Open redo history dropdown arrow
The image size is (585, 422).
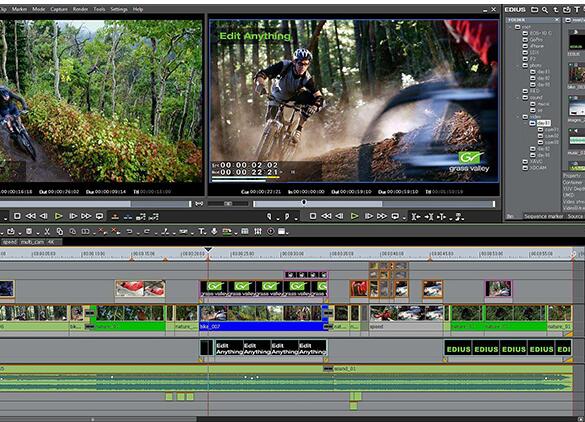point(156,234)
